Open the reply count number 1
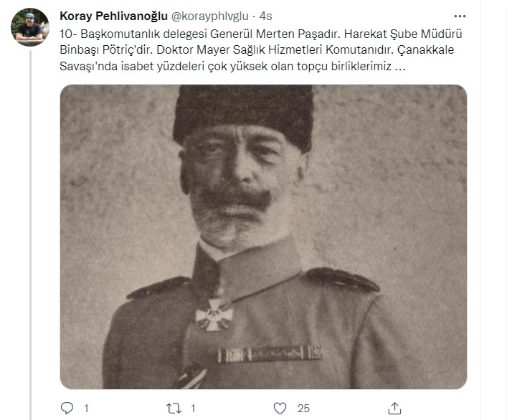Viewport: 507px width, 420px height. [86, 409]
